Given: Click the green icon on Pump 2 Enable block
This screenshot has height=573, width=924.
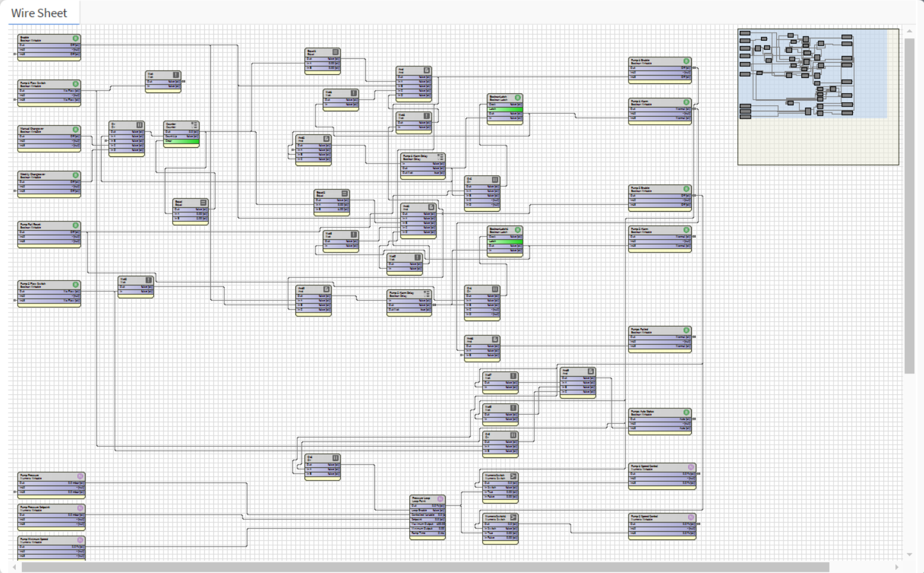Looking at the screenshot, I should [686, 189].
